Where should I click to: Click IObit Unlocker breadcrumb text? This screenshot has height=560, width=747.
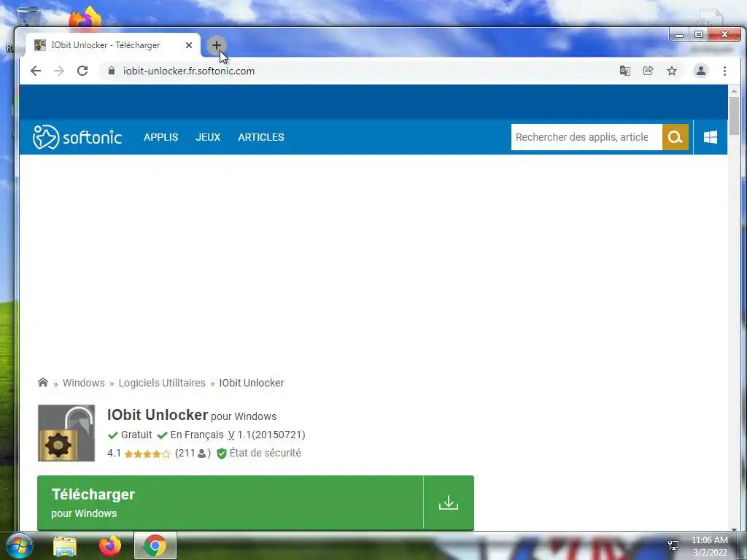point(252,383)
